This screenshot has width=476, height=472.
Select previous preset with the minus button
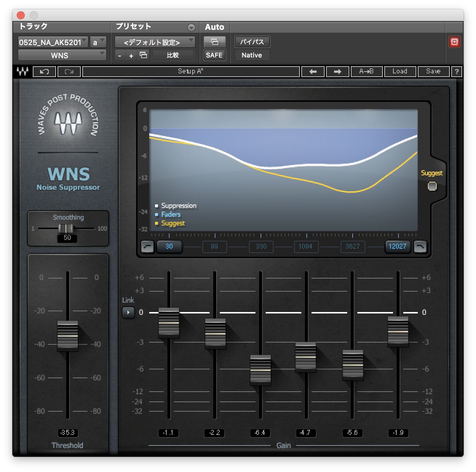[120, 56]
